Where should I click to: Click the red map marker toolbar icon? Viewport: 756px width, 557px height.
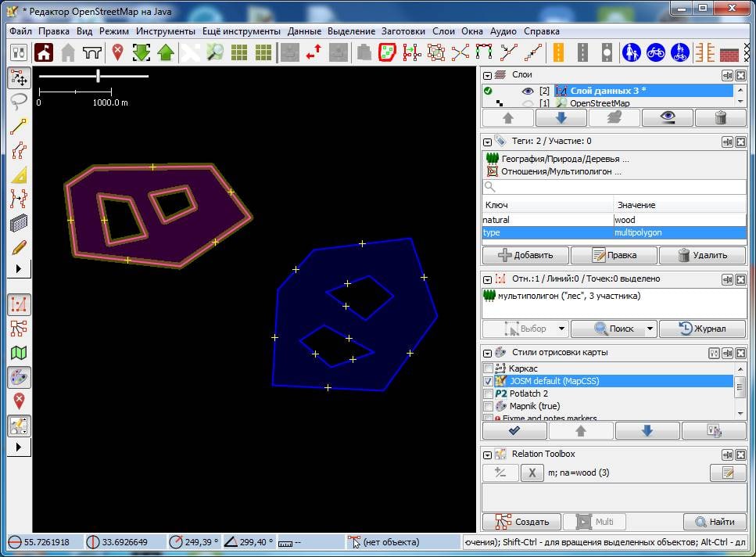coord(117,52)
